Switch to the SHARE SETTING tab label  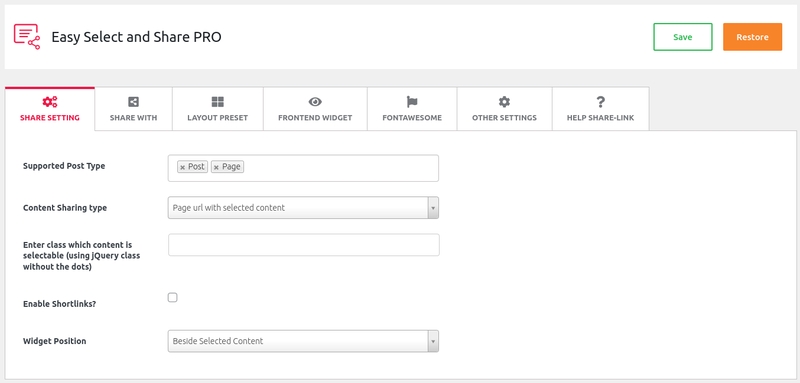(49, 118)
